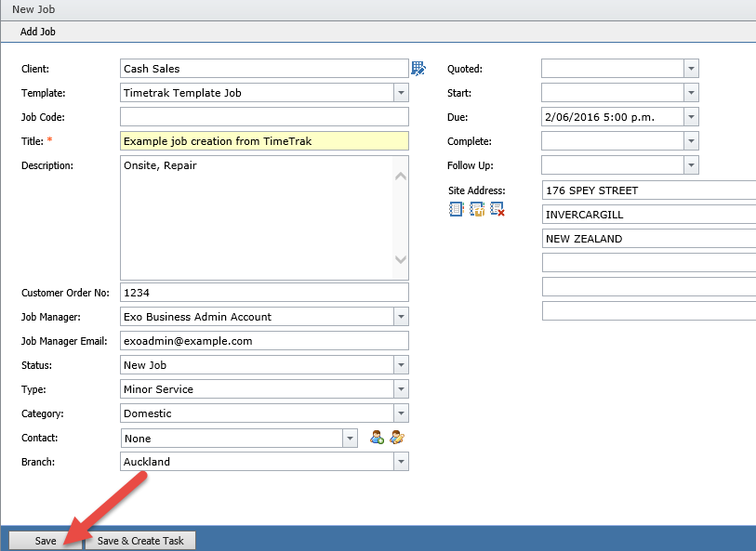Open the Type dropdown showing Minor Service
756x551 pixels.
(x=401, y=388)
